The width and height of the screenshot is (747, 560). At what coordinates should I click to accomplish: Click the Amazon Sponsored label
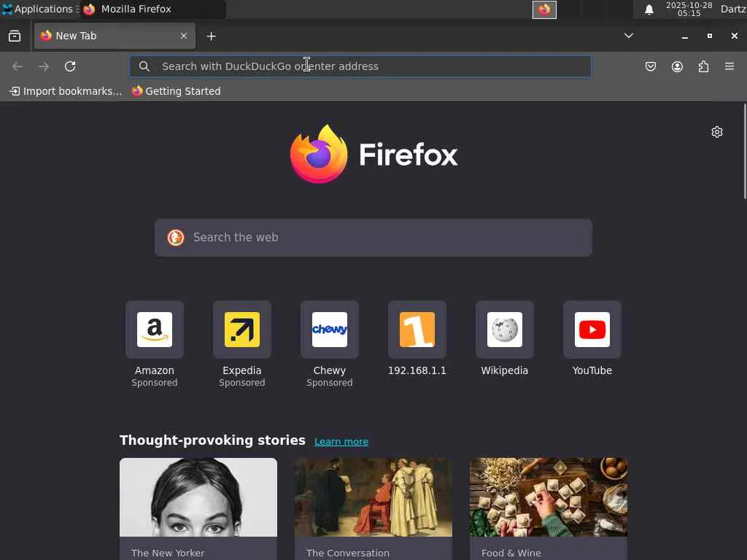pos(155,383)
